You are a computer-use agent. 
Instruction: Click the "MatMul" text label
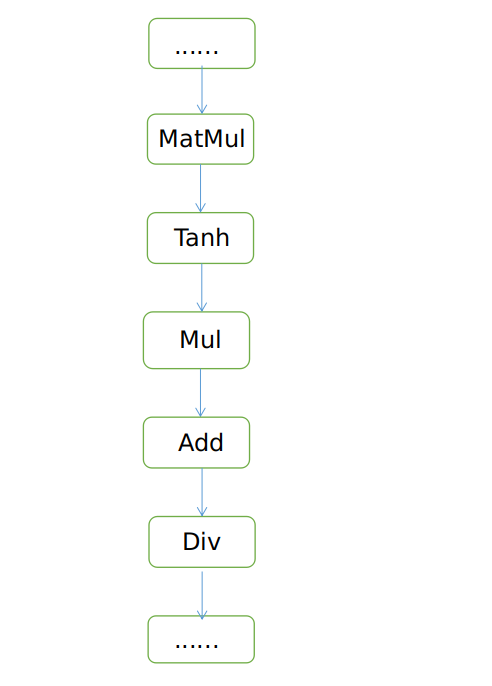[x=202, y=139]
